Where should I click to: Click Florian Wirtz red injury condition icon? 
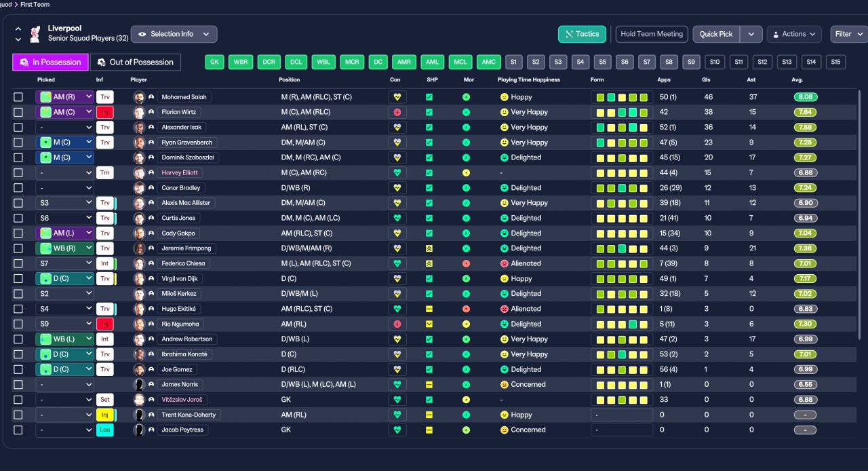pyautogui.click(x=397, y=112)
